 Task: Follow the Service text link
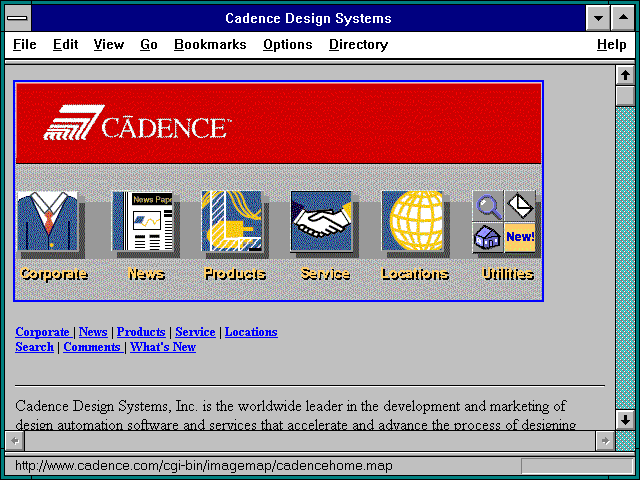pyautogui.click(x=195, y=332)
